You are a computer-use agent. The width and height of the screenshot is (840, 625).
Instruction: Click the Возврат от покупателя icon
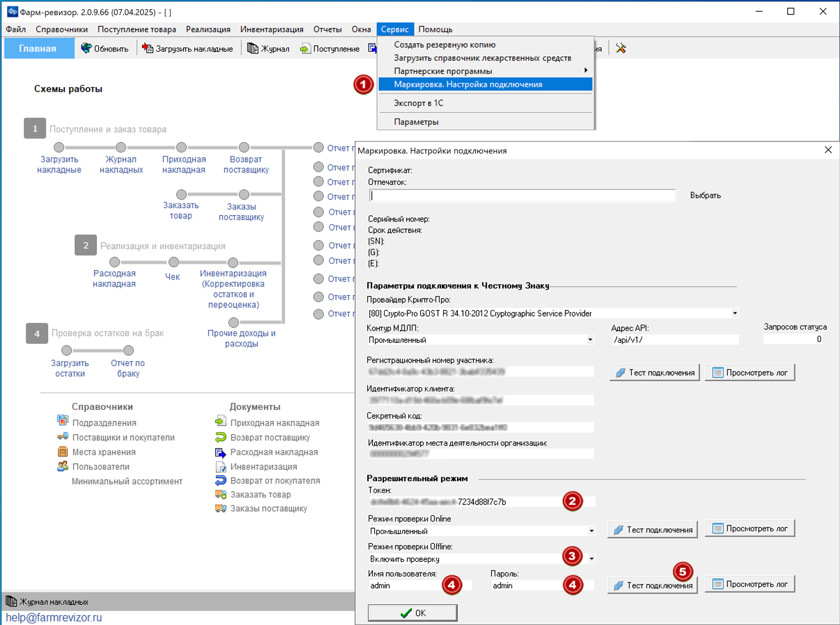pyautogui.click(x=220, y=481)
